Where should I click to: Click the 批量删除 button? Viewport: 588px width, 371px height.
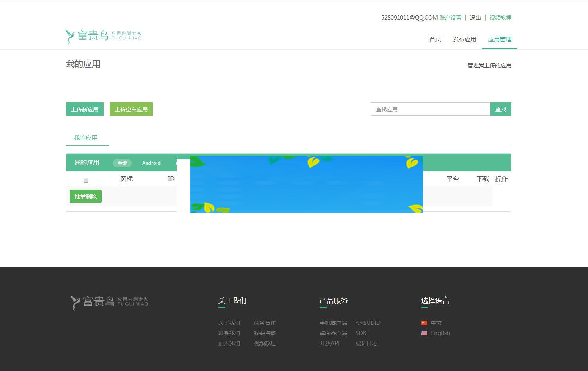click(85, 196)
